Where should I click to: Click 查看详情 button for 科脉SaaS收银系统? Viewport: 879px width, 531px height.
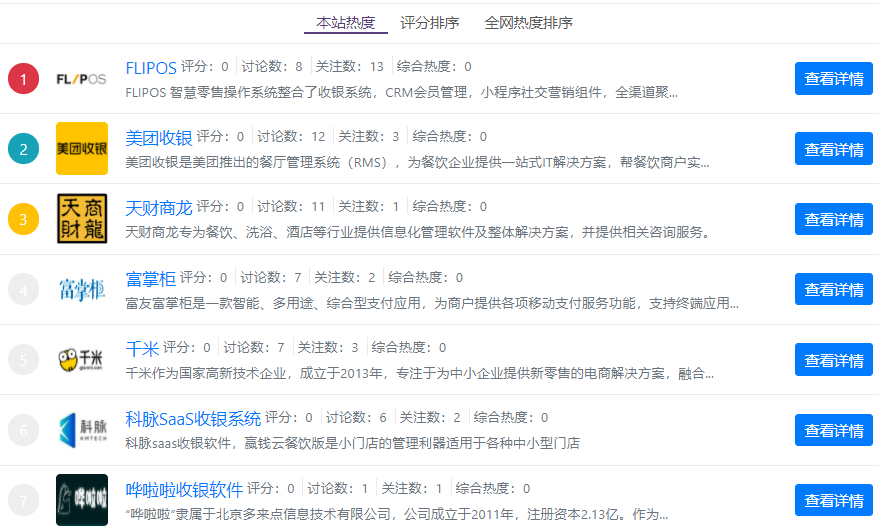(x=834, y=430)
